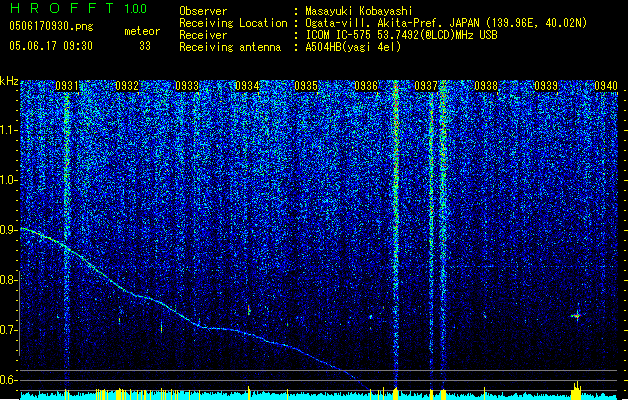Click the date 05.06.17 09:30 text

[x=50, y=45]
